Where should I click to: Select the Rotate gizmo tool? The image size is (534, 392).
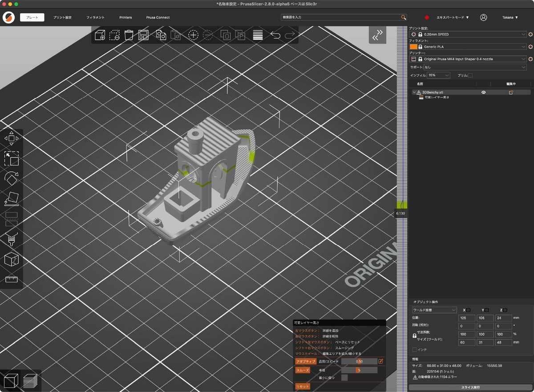[12, 178]
